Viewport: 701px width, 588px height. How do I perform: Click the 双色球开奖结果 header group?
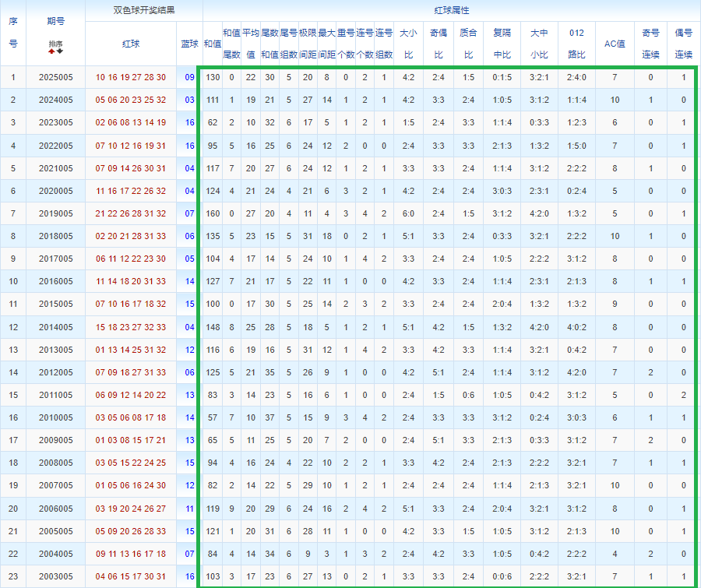[x=144, y=11]
